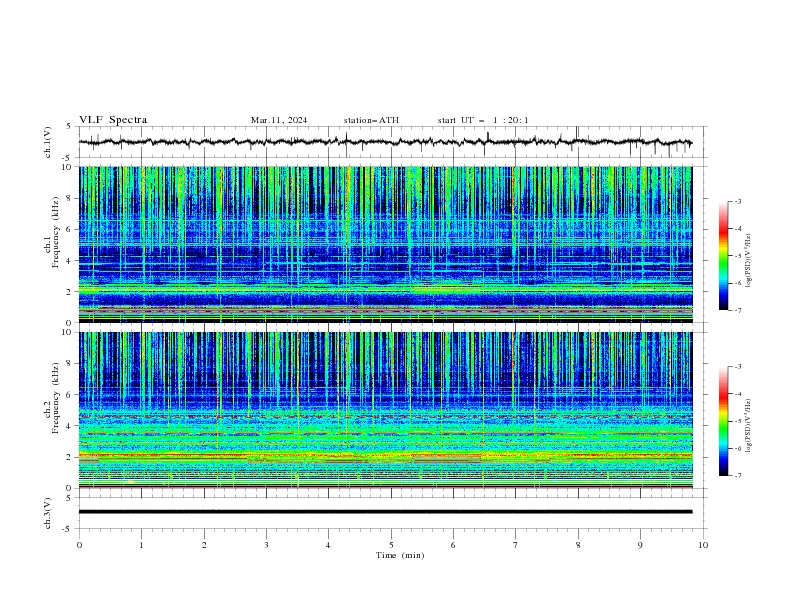Click the time axis tick label "0"
This screenshot has height=612, width=792.
click(79, 545)
